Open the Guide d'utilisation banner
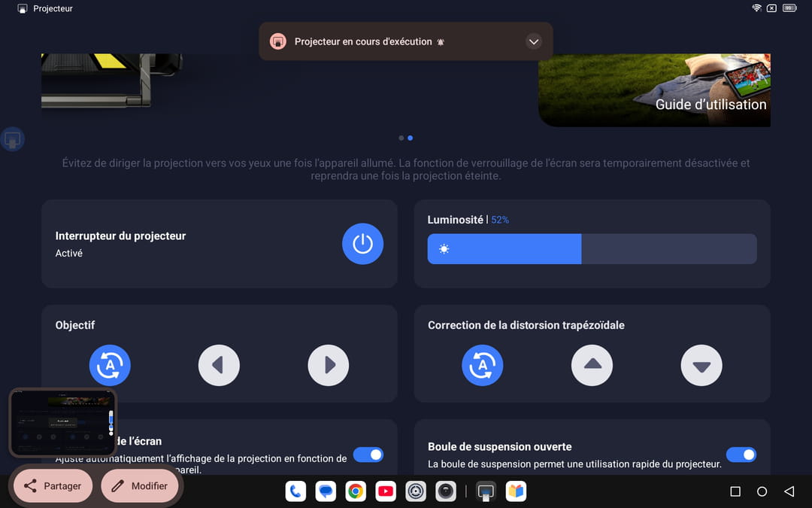The height and width of the screenshot is (508, 812). 654,90
